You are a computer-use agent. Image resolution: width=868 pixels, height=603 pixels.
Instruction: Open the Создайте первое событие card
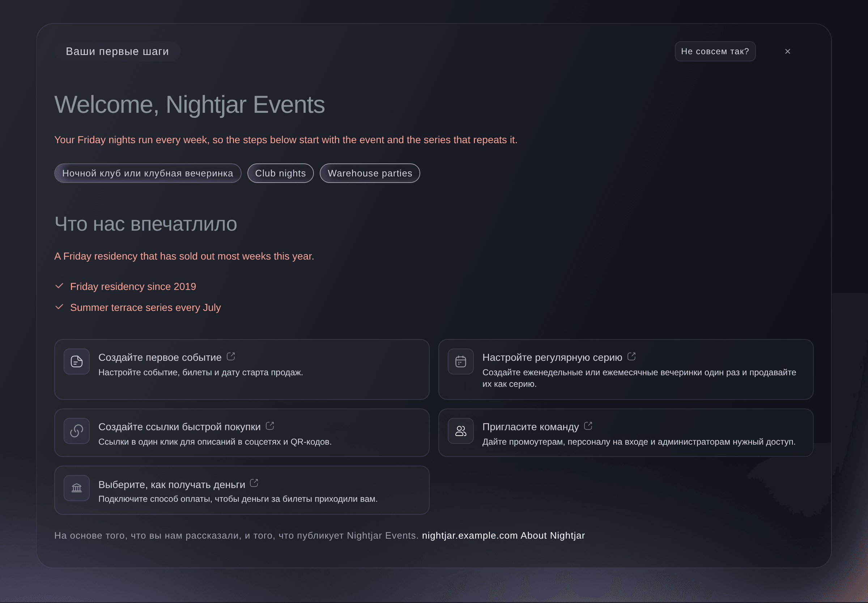[242, 369]
